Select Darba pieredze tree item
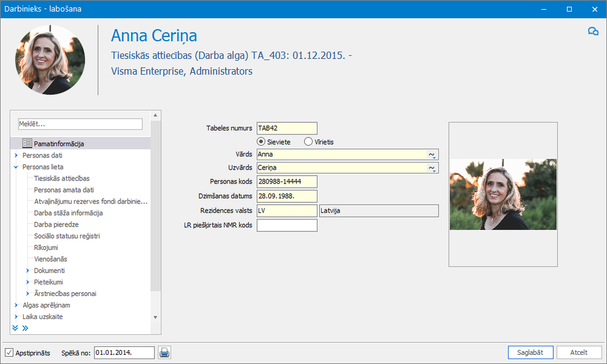 [56, 224]
